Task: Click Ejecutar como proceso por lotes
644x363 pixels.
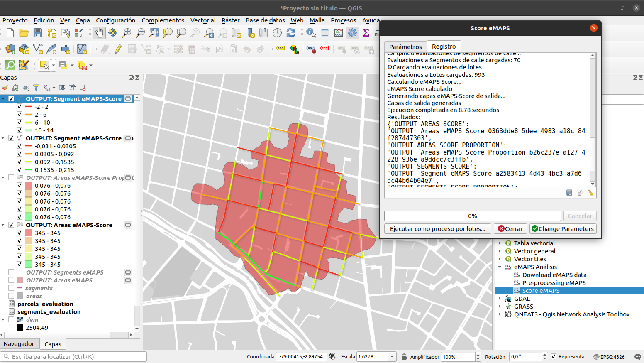Action: click(438, 229)
